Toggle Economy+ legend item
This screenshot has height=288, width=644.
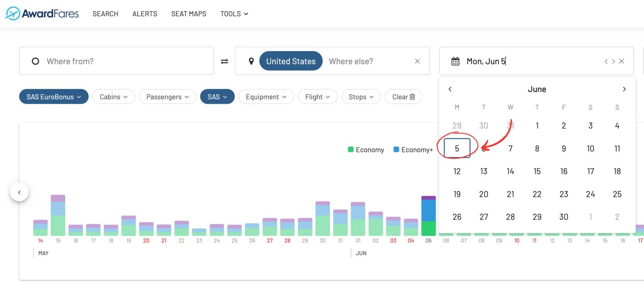coord(413,150)
